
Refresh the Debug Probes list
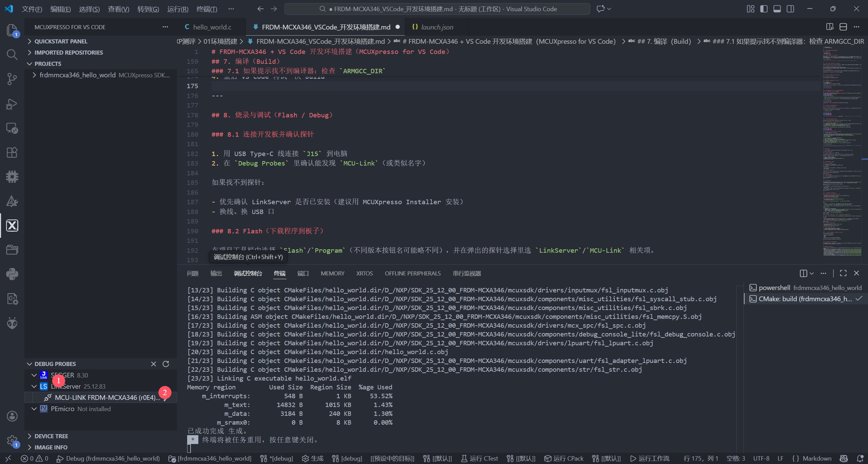166,364
